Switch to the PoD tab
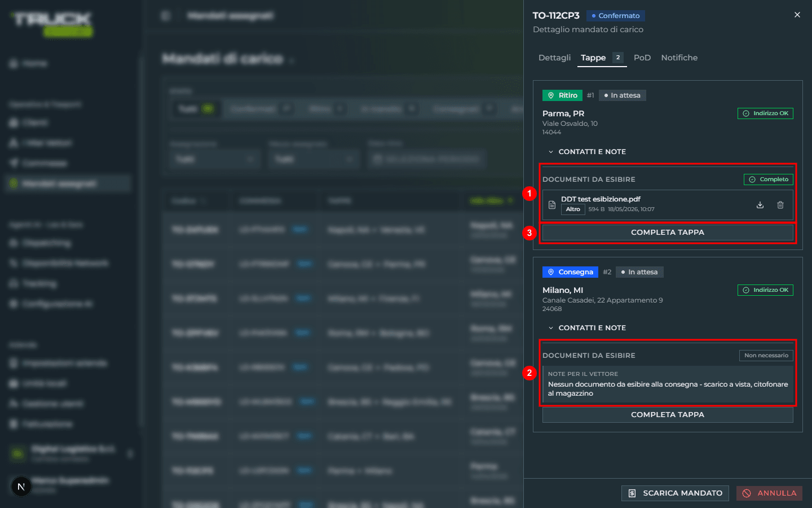Image resolution: width=812 pixels, height=508 pixels. pos(642,58)
